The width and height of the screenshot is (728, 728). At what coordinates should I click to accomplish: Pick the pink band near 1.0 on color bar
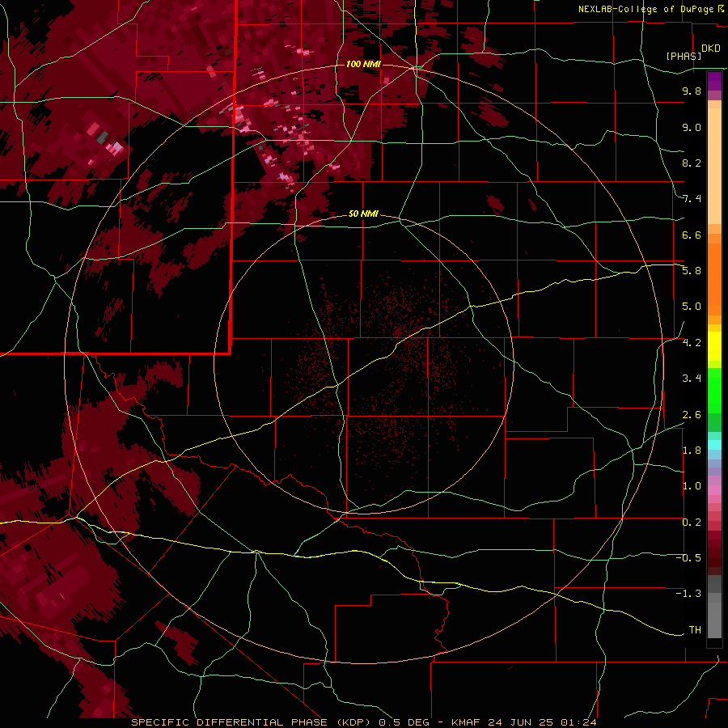click(714, 490)
